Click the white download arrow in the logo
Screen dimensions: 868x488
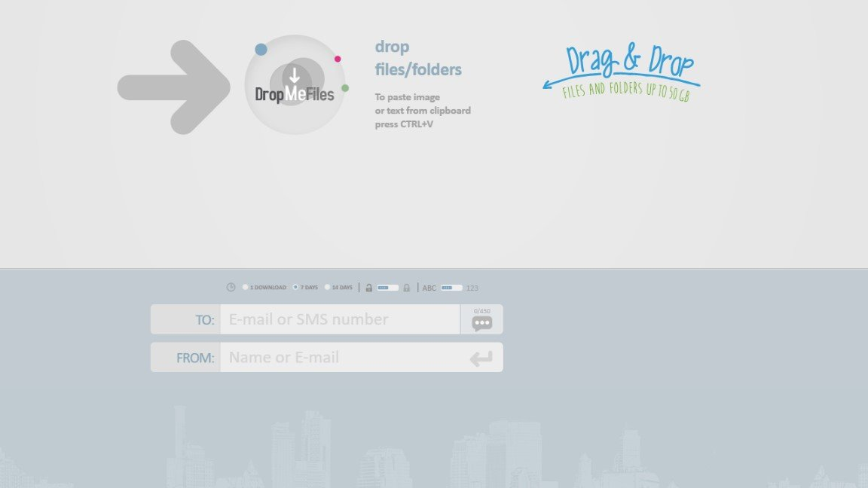[295, 75]
